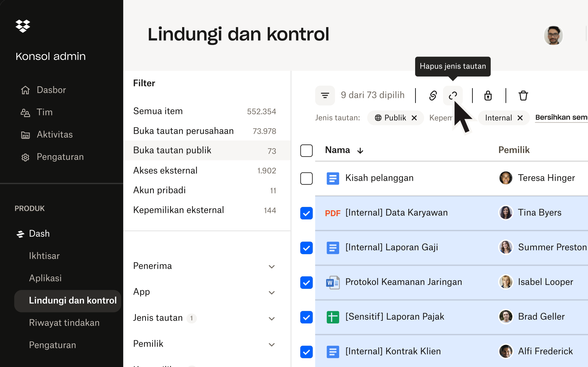Select Lindungi dan kontrol menu item
588x367 pixels.
[x=68, y=301]
